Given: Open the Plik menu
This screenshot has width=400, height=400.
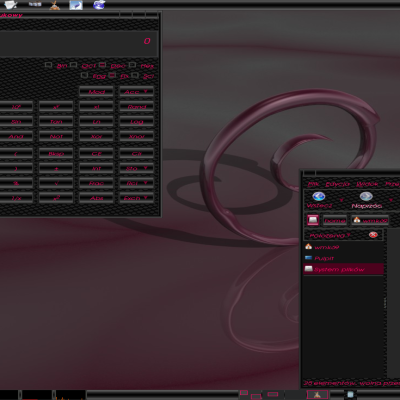Looking at the screenshot, I should 313,184.
